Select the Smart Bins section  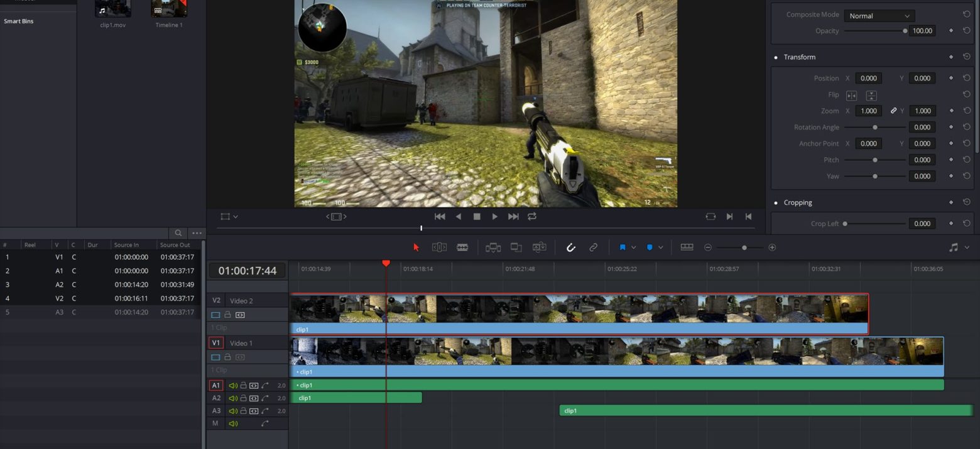[19, 21]
